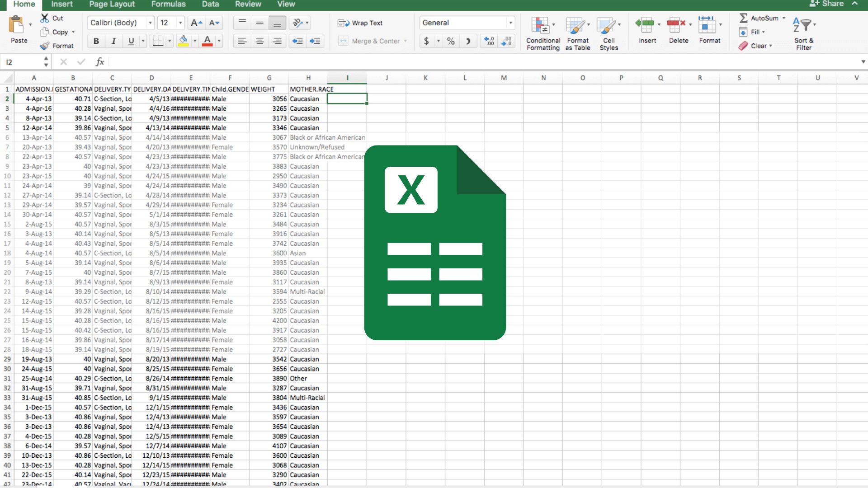868x488 pixels.
Task: Click the increase decimal places icon
Action: [489, 41]
